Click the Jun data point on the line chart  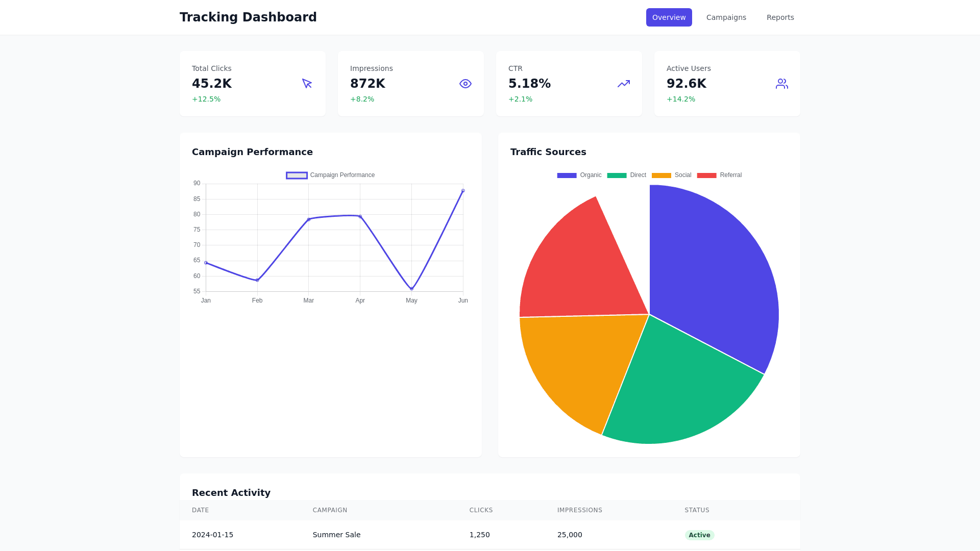coord(463,190)
